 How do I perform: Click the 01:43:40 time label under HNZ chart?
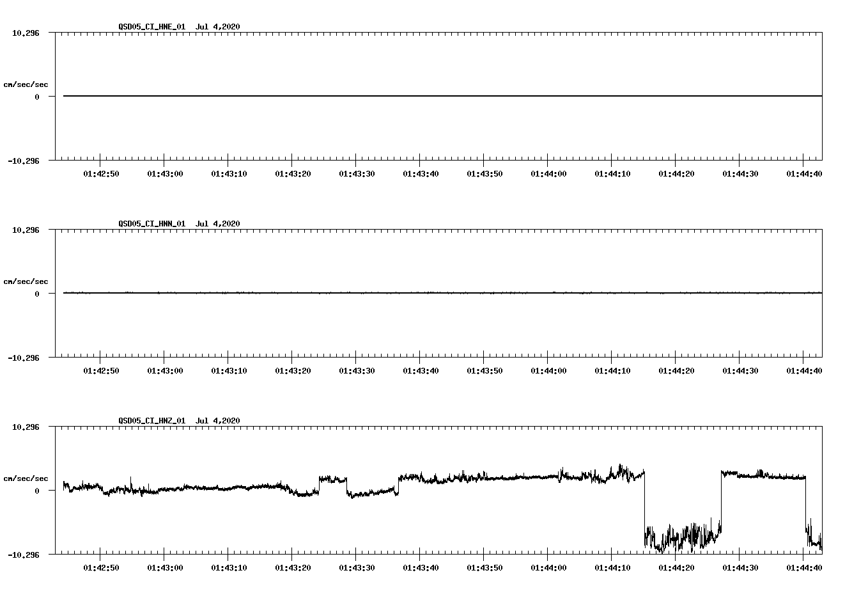pos(421,568)
